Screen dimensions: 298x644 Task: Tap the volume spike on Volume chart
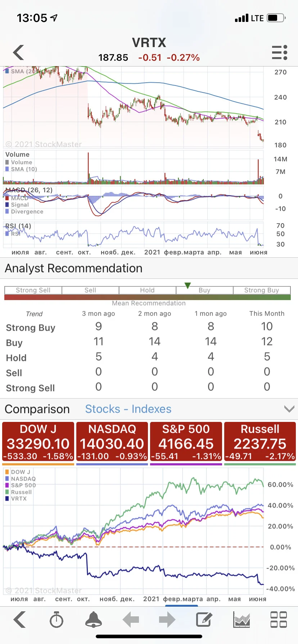(88, 167)
